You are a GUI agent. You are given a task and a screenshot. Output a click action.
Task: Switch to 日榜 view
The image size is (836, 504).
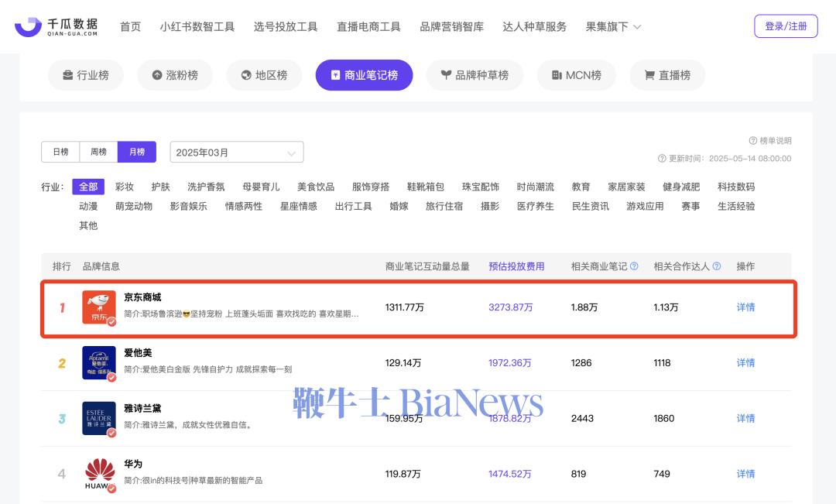click(x=61, y=152)
